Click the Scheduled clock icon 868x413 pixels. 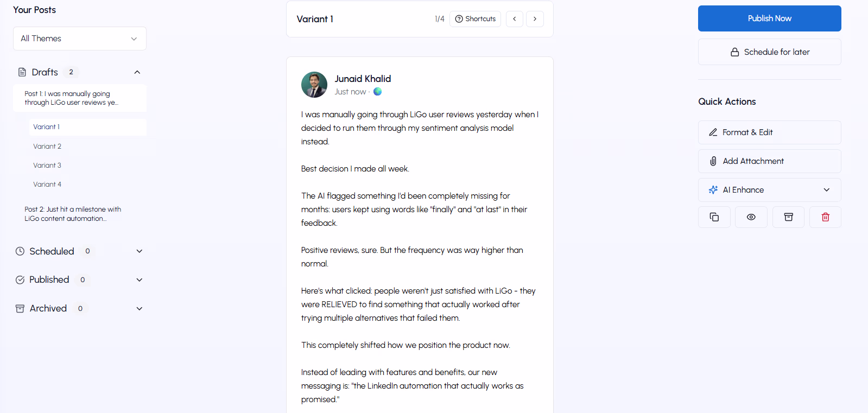point(20,251)
